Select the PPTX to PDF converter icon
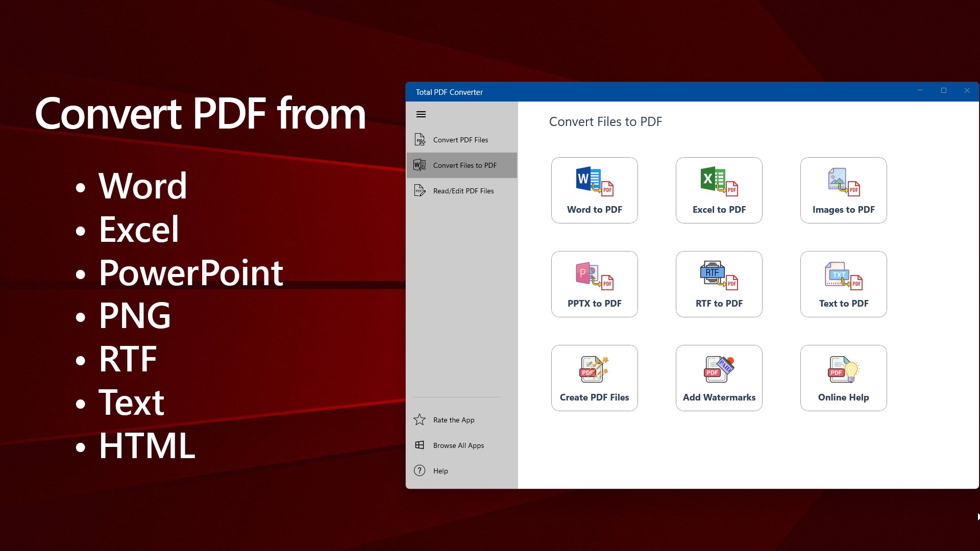 click(x=594, y=277)
